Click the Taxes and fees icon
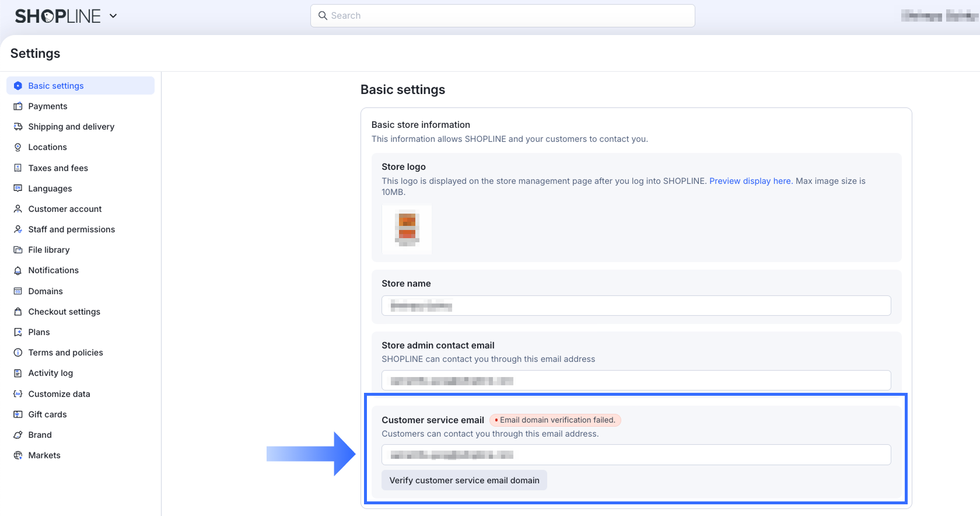Image resolution: width=980 pixels, height=516 pixels. coord(18,168)
